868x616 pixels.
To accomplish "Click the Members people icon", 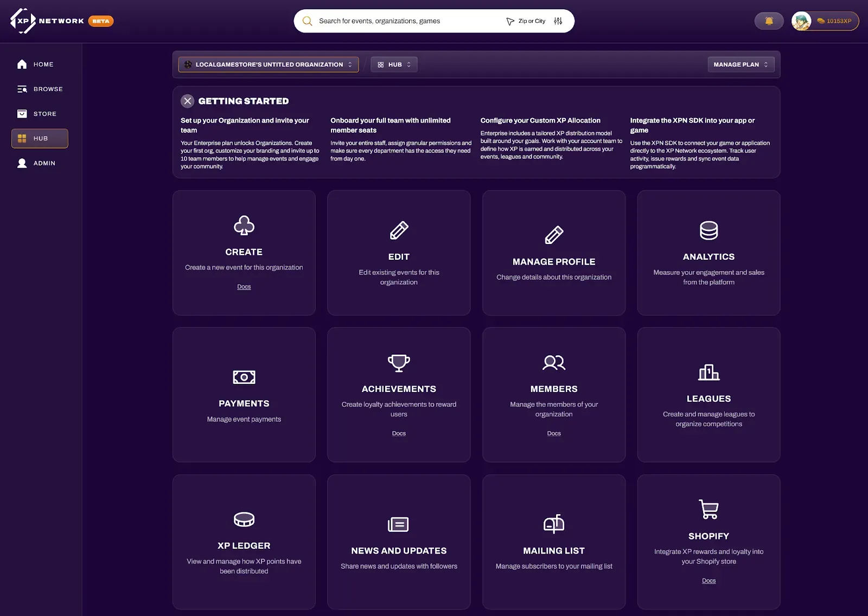I will coord(553,363).
